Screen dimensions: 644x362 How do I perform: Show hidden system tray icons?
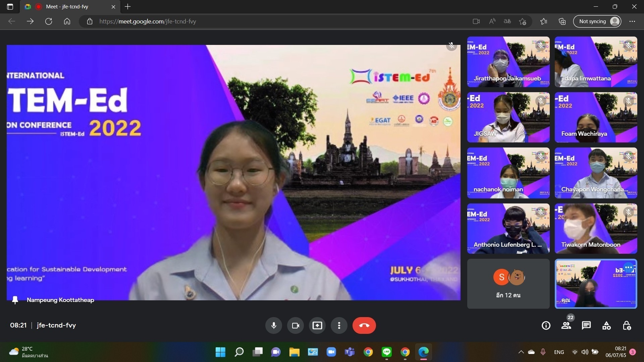[521, 352]
